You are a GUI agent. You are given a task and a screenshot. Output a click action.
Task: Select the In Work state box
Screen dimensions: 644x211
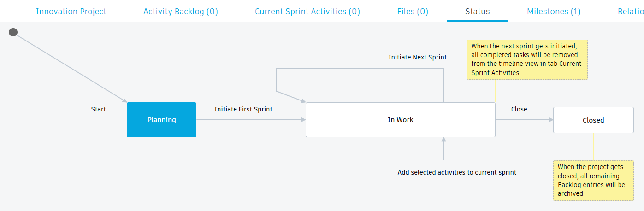coord(400,120)
